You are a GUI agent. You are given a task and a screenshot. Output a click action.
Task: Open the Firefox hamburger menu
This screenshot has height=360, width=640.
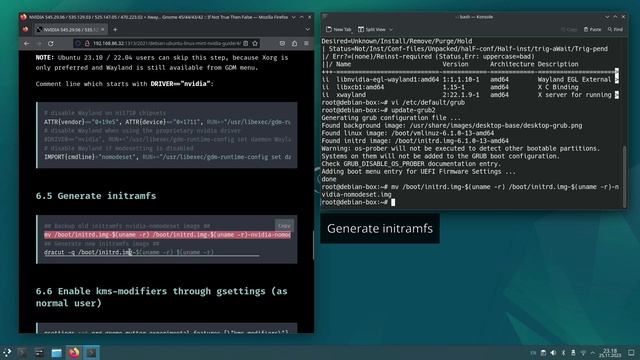coord(306,43)
